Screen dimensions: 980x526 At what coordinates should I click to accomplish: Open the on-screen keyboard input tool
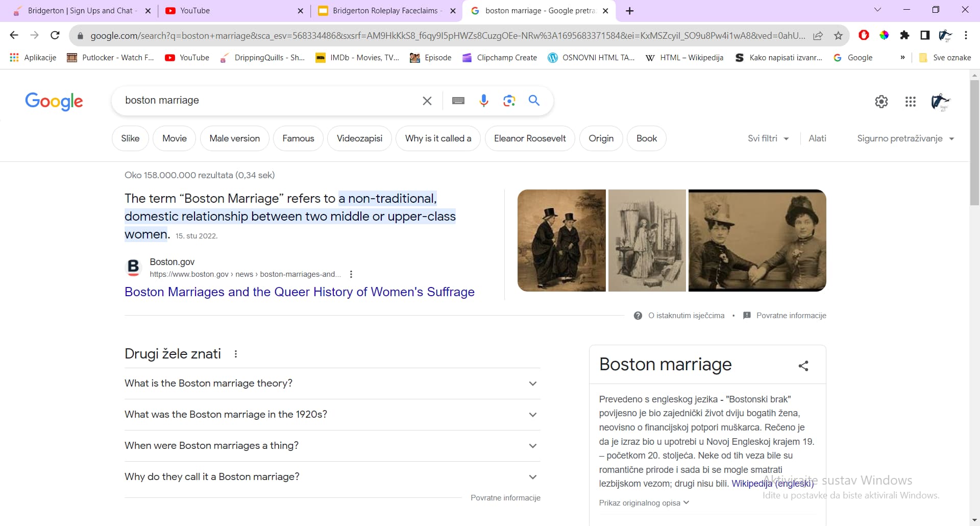click(x=458, y=101)
